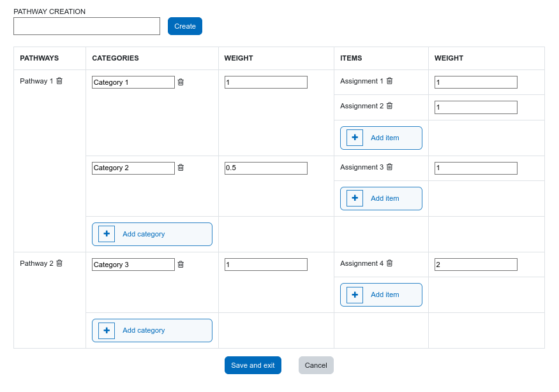The height and width of the screenshot is (392, 559).
Task: Delete Assignment 3 trash icon
Action: (x=390, y=166)
